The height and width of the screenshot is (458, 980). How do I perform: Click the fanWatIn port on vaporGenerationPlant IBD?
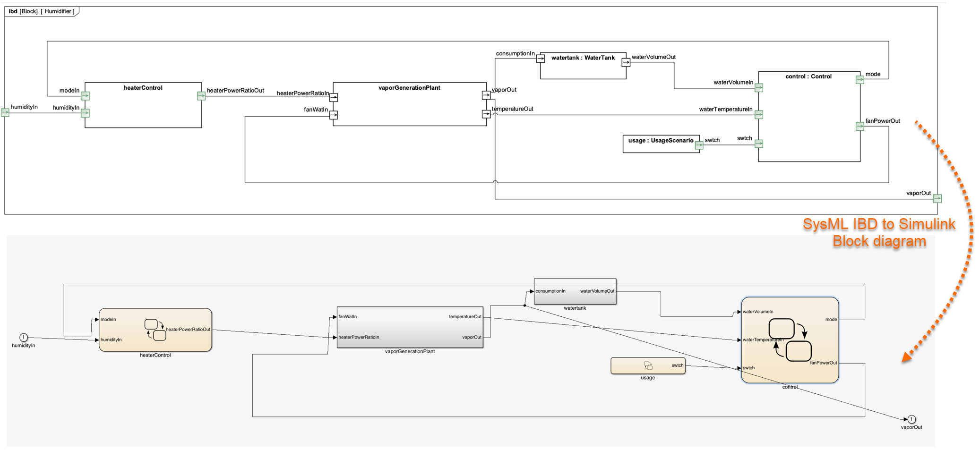[x=334, y=115]
